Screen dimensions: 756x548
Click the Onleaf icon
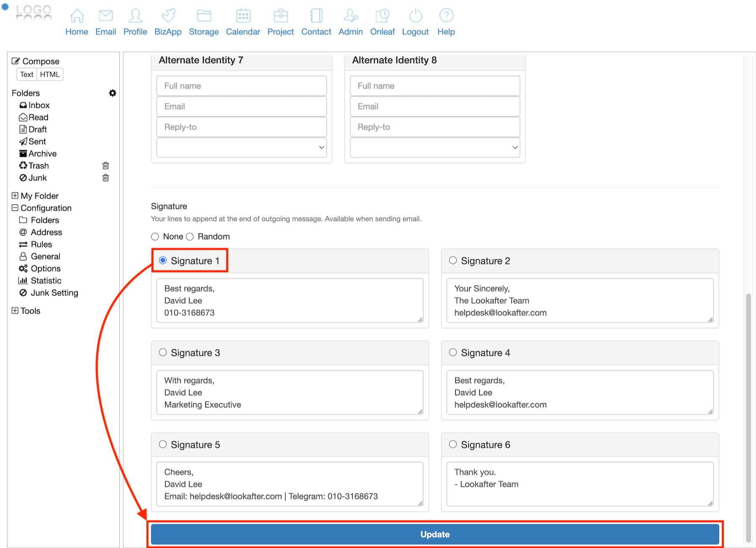click(382, 16)
